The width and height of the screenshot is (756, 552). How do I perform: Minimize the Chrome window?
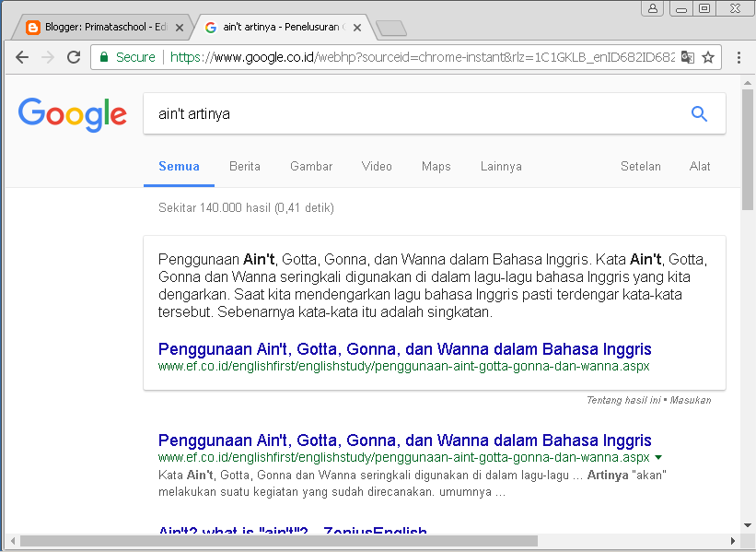pos(681,8)
